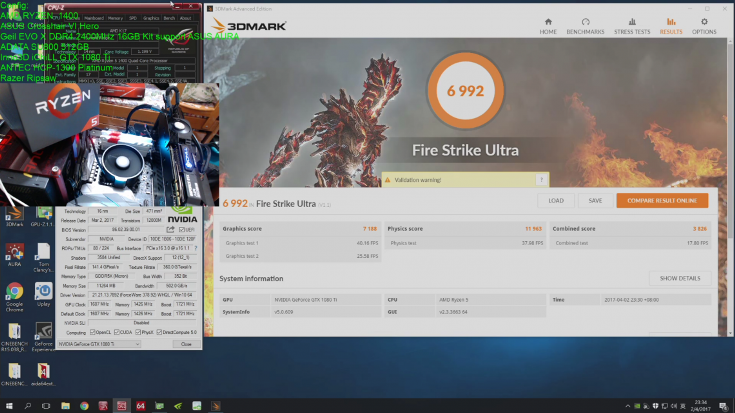The height and width of the screenshot is (413, 735).
Task: Open 3DMark OPTIONS gear
Action: point(704,26)
